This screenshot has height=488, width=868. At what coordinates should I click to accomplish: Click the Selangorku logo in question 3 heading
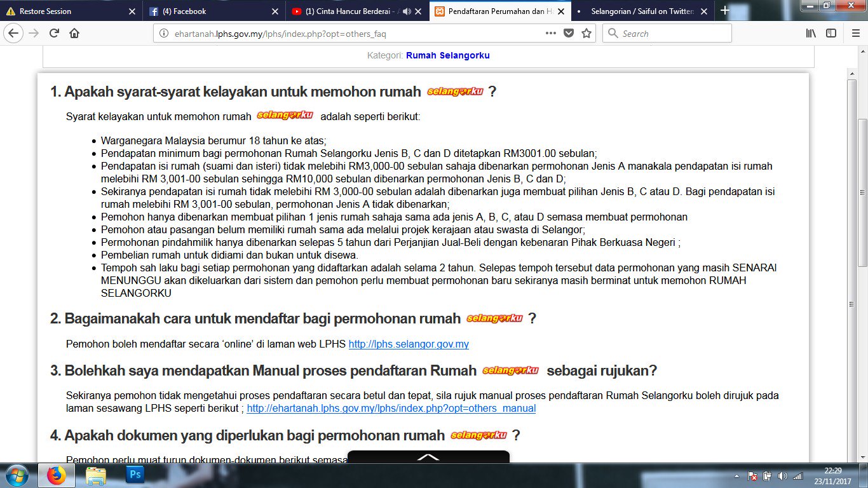[x=510, y=370]
